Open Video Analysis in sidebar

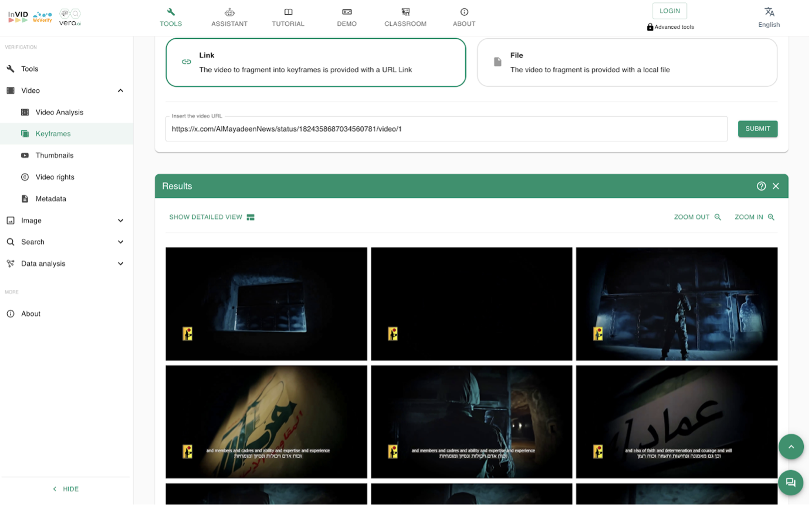[67, 112]
